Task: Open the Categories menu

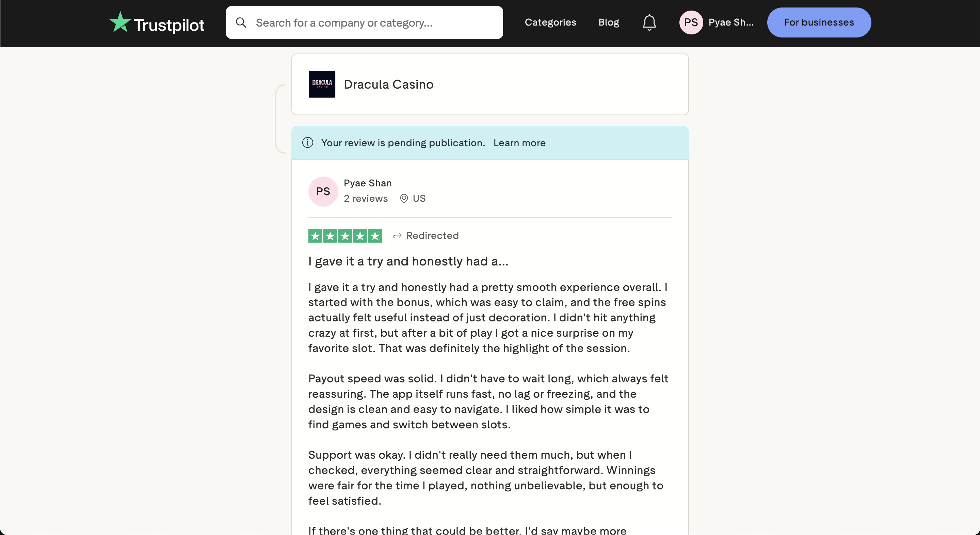Action: [550, 22]
